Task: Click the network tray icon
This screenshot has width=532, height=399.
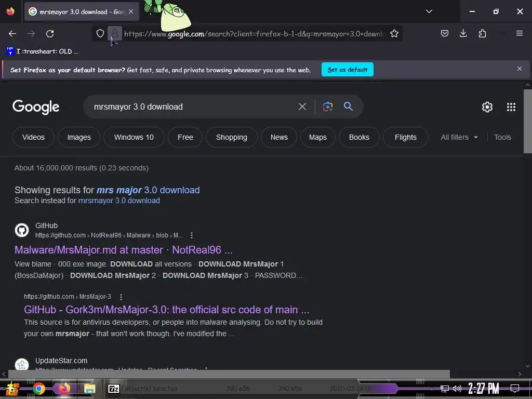Action: (x=445, y=389)
